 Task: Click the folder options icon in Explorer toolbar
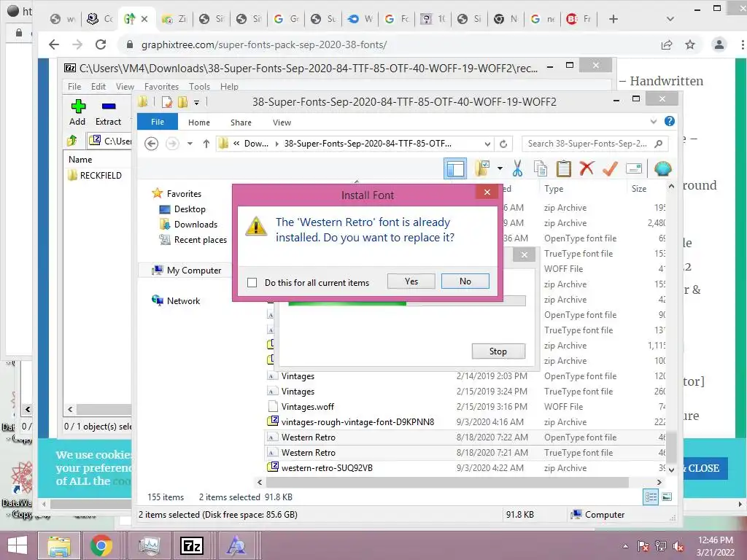point(483,168)
